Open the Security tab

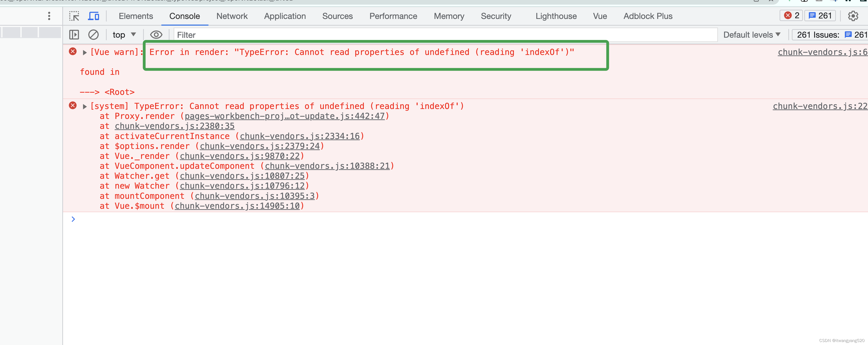[496, 16]
